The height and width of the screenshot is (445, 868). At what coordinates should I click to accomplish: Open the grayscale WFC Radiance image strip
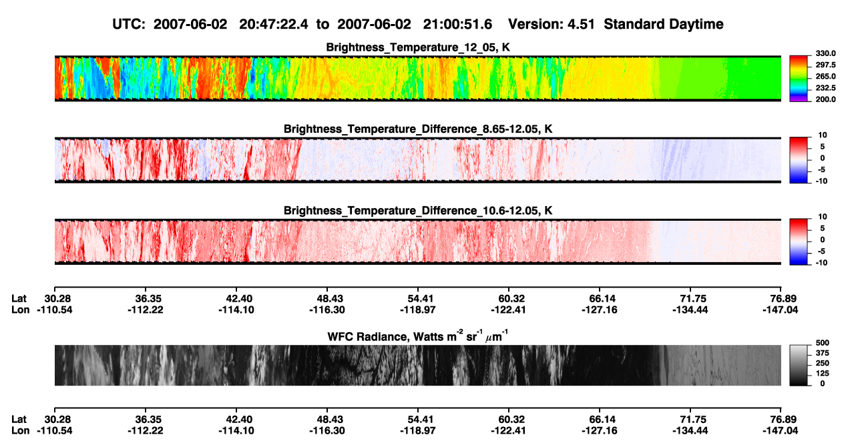tap(418, 366)
